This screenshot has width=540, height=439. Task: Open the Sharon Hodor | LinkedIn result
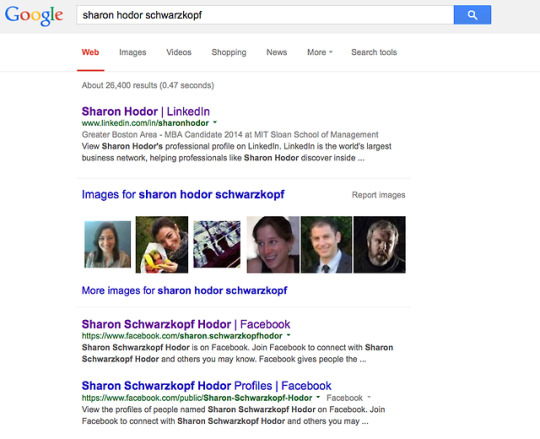146,112
